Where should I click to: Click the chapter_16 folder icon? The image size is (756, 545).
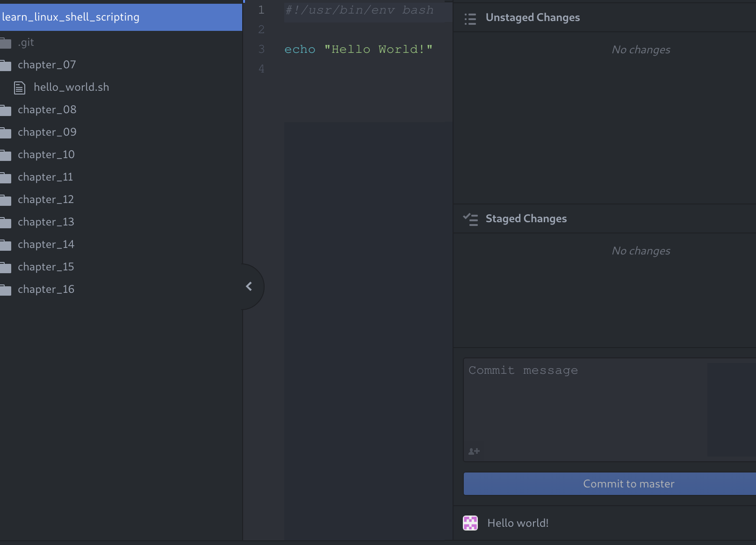pos(6,290)
